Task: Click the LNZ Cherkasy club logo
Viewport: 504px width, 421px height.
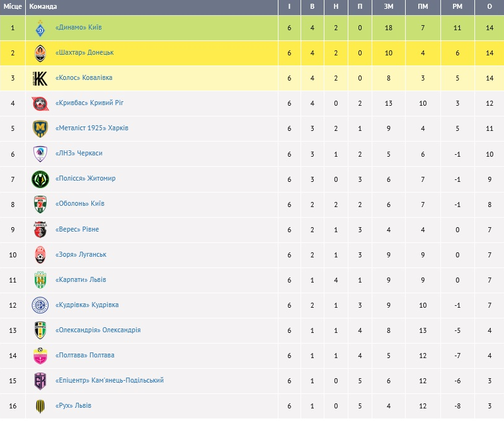Action: point(40,154)
